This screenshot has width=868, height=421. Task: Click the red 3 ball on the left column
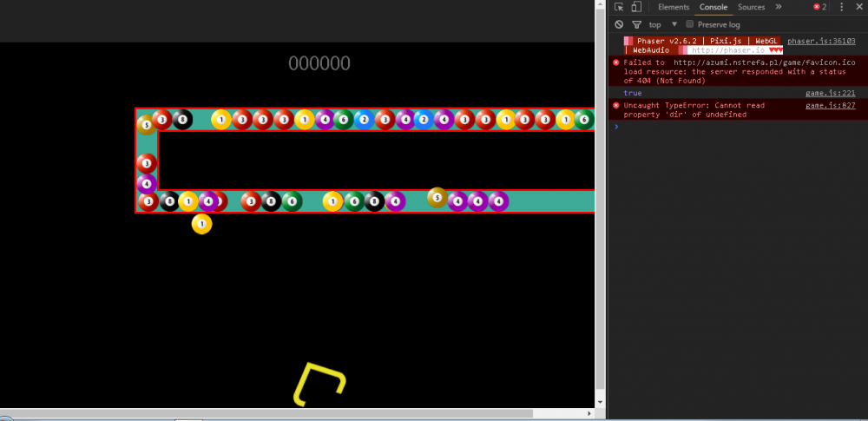(146, 163)
